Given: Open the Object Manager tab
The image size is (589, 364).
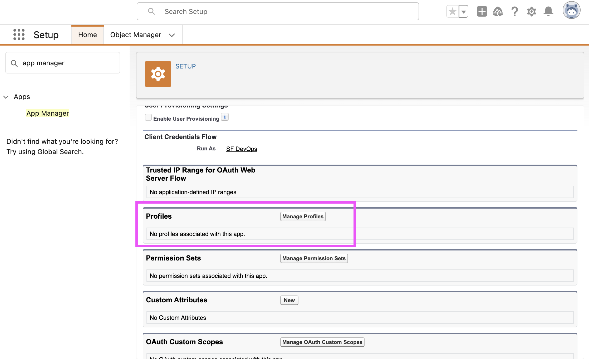Looking at the screenshot, I should click(135, 35).
